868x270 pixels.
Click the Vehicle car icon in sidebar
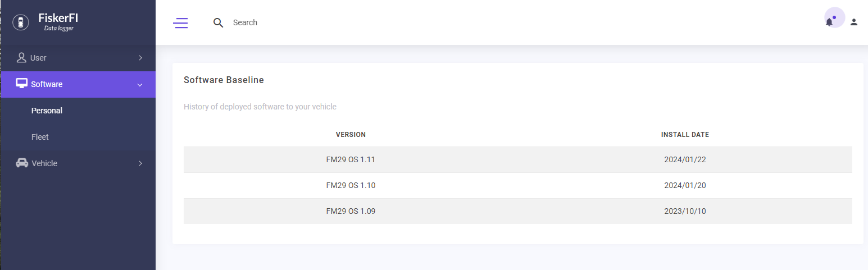(22, 163)
